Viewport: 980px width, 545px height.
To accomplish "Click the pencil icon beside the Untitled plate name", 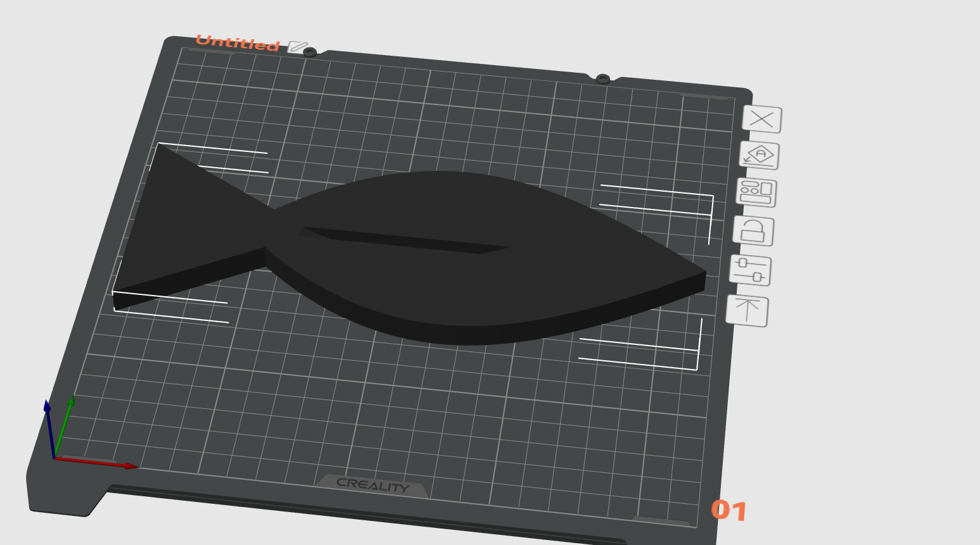I will click(296, 47).
